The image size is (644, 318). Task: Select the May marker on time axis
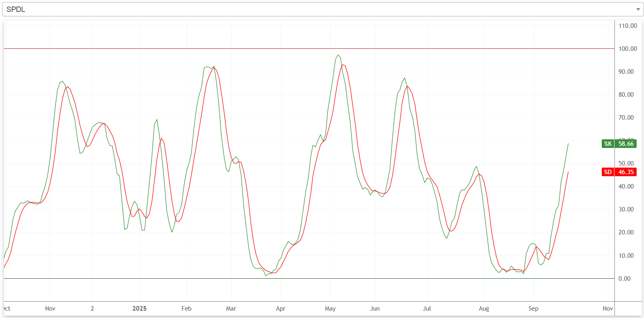[330, 309]
